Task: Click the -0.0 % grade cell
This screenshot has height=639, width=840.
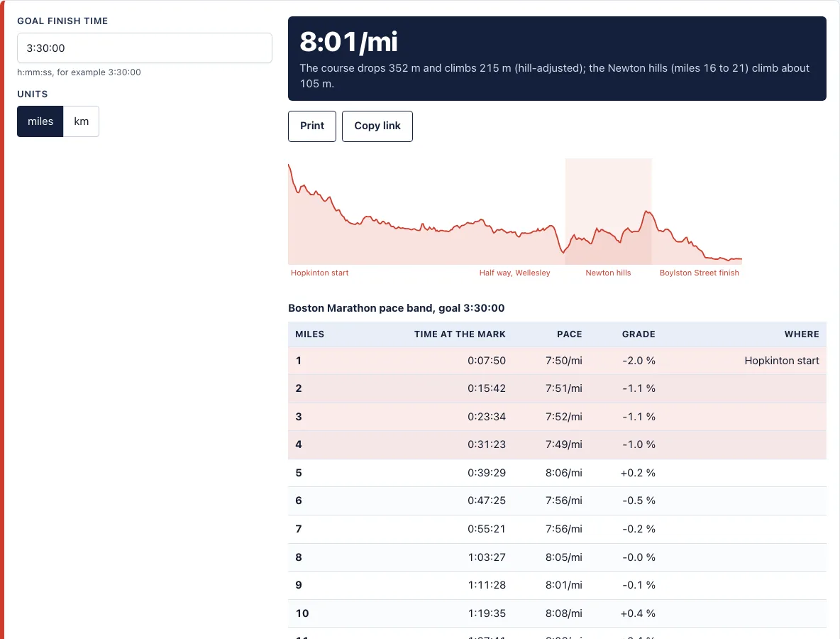Action: [x=639, y=557]
